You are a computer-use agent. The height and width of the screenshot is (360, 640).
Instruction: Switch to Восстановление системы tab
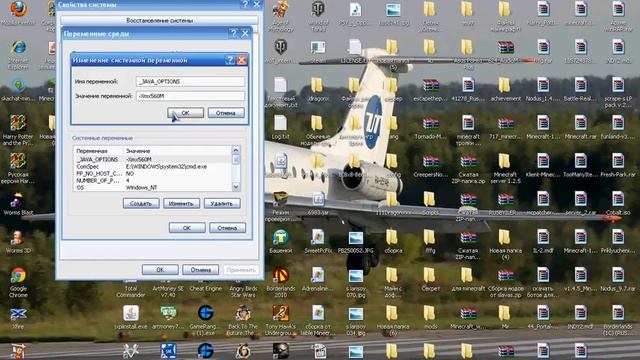tap(159, 20)
